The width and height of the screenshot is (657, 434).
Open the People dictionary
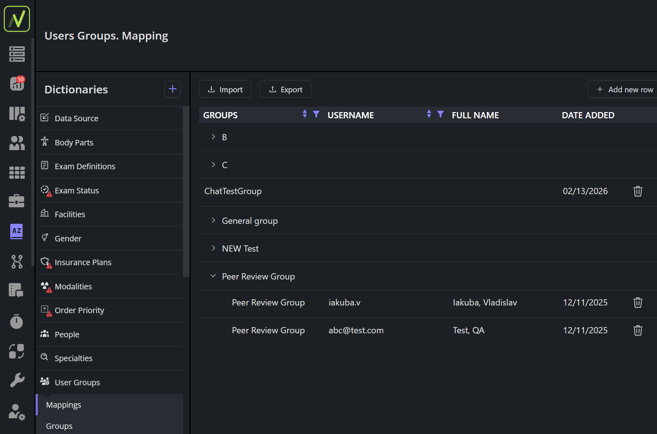tap(110, 334)
